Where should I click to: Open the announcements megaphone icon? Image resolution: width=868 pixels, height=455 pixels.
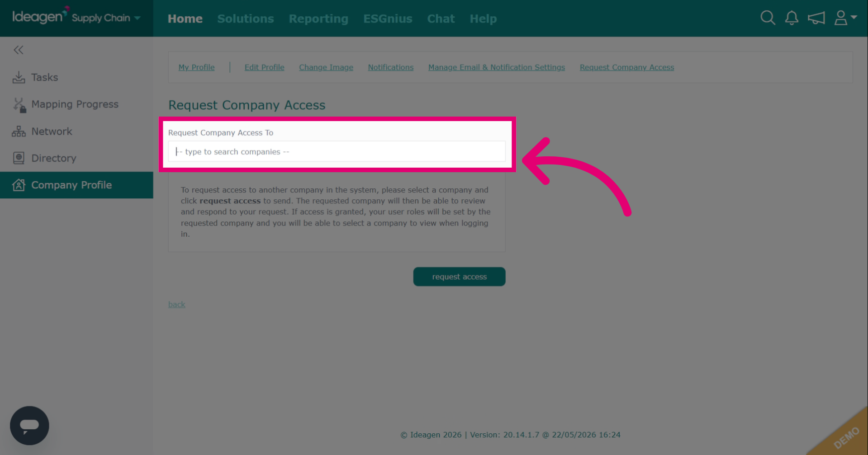click(816, 18)
